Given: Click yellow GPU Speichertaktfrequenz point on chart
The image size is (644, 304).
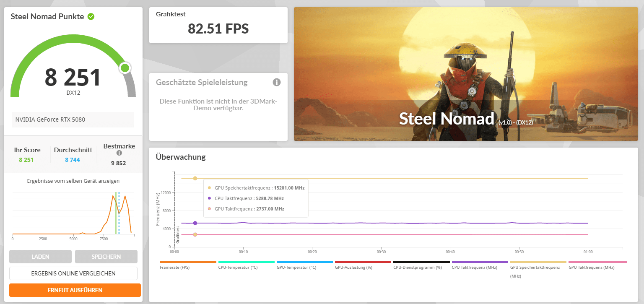Looking at the screenshot, I should coord(195,178).
